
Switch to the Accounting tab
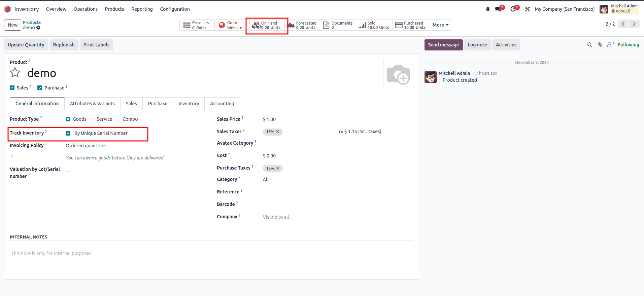[222, 104]
